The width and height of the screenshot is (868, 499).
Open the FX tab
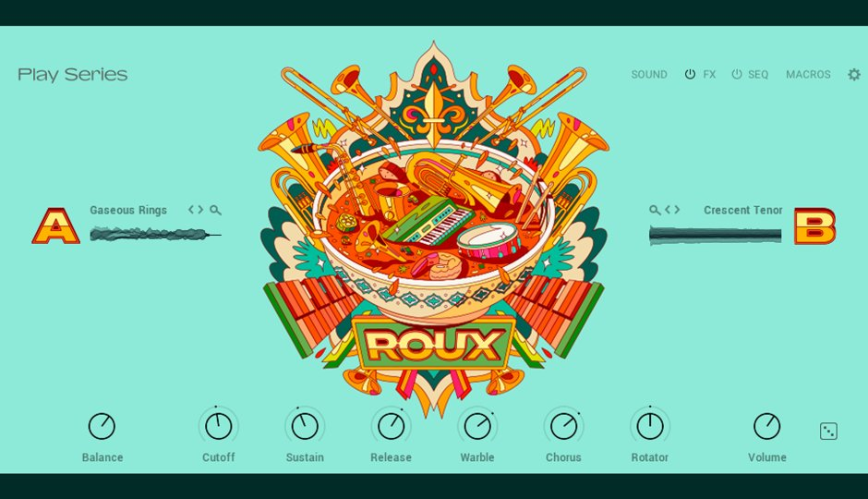709,74
